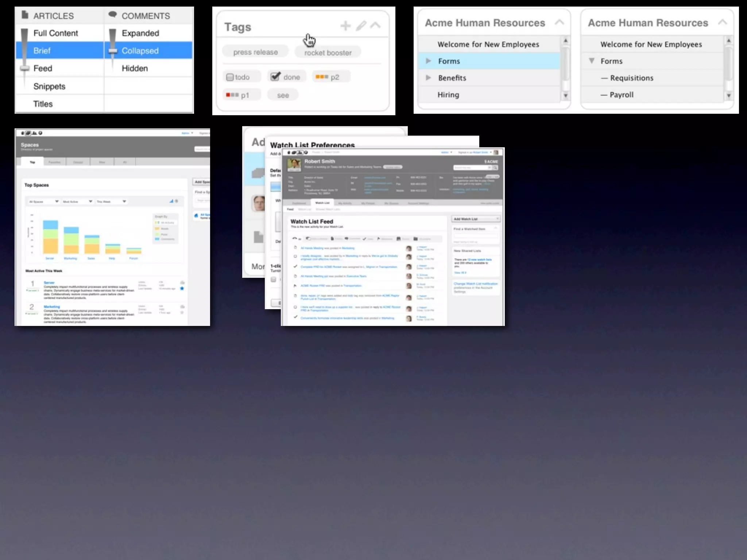Uncheck the done checkbox tag

coord(275,77)
